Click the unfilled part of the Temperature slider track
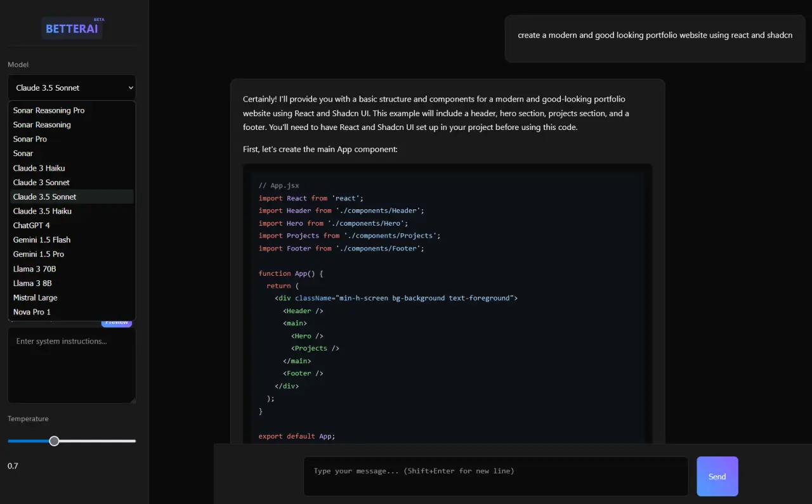 click(97, 441)
